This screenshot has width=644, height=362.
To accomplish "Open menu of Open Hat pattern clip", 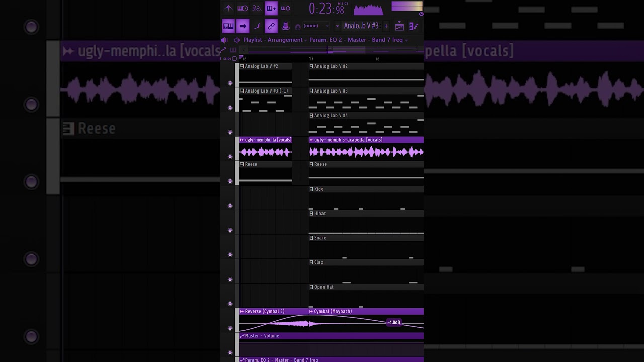I will [x=311, y=287].
